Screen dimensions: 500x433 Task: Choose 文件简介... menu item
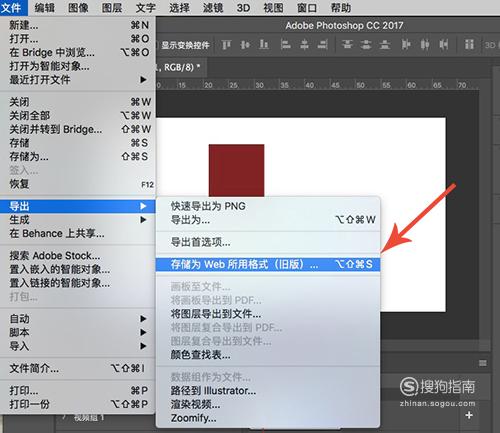(x=78, y=368)
